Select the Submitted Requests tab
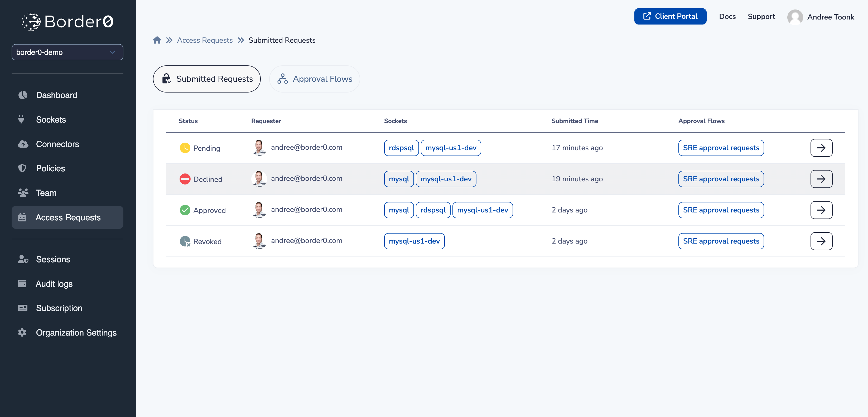This screenshot has width=868, height=417. pos(206,79)
